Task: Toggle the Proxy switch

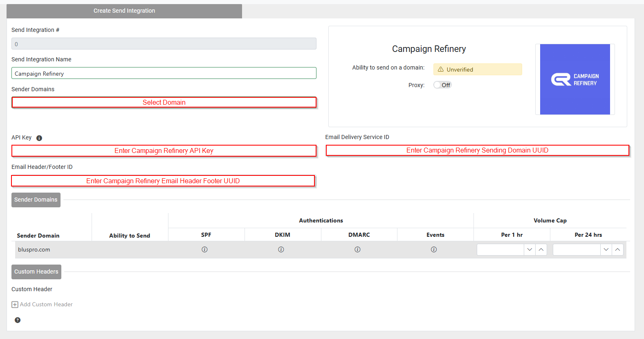Action: coord(442,85)
